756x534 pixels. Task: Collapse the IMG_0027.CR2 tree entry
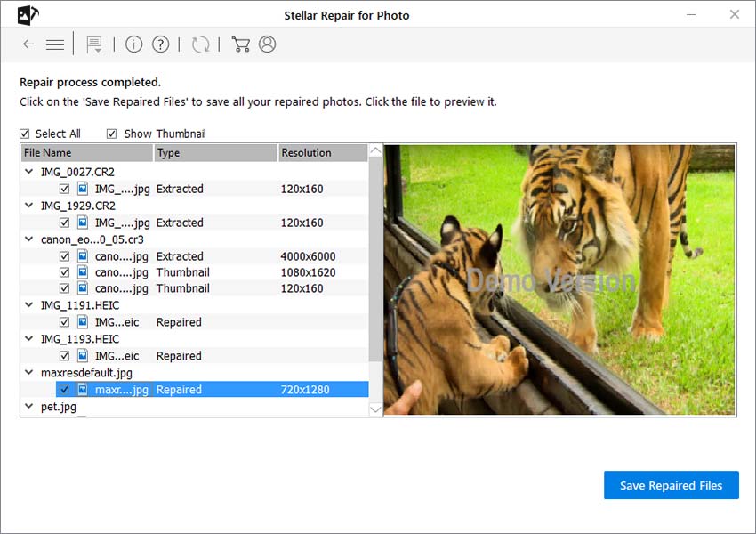tap(28, 171)
